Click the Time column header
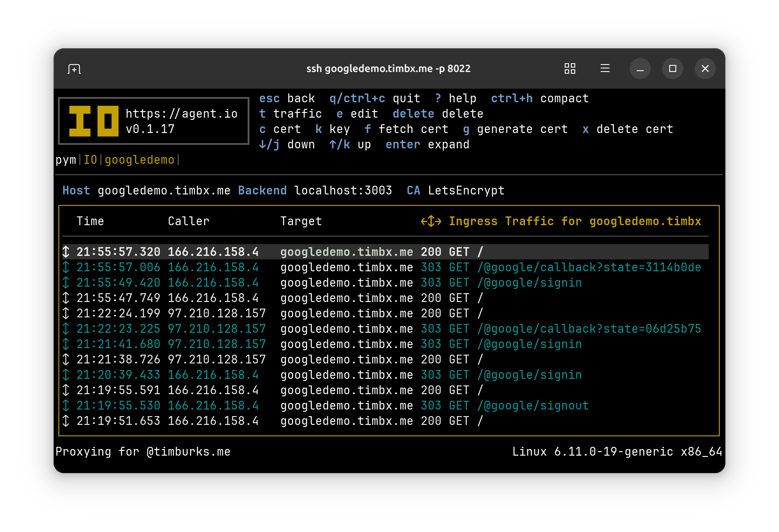Image resolution: width=779 pixels, height=532 pixels. (90, 221)
